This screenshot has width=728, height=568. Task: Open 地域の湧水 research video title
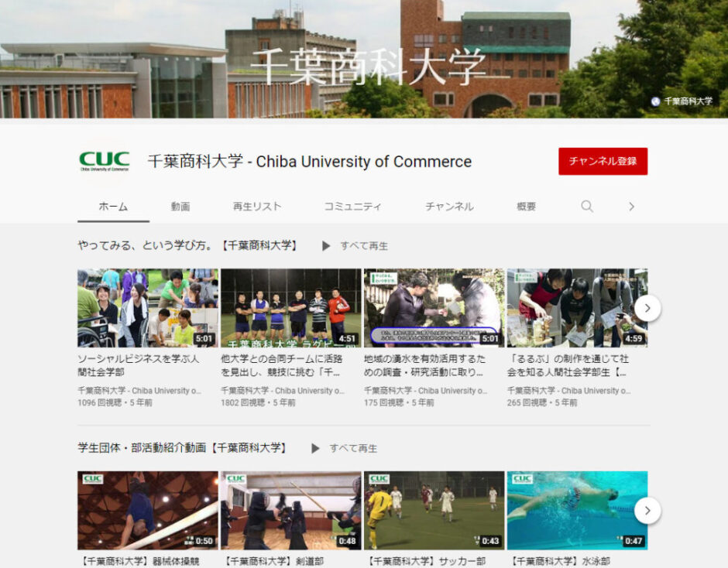pyautogui.click(x=425, y=365)
